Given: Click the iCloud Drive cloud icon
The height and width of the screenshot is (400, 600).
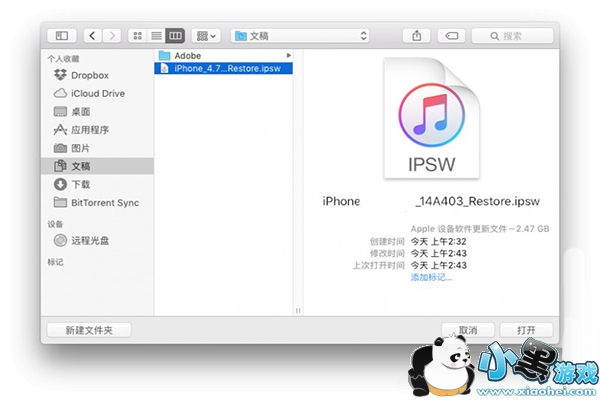Looking at the screenshot, I should pyautogui.click(x=60, y=93).
